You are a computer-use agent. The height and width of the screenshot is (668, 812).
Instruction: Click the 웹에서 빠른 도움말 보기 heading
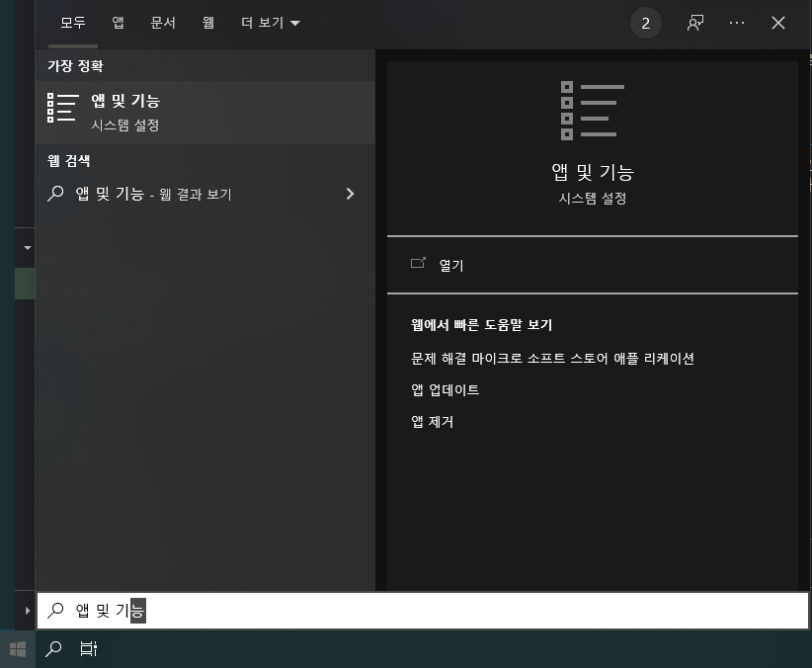click(482, 325)
